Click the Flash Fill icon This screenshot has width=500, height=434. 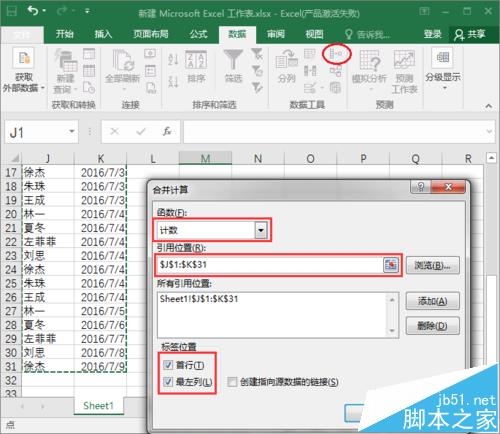coord(310,54)
